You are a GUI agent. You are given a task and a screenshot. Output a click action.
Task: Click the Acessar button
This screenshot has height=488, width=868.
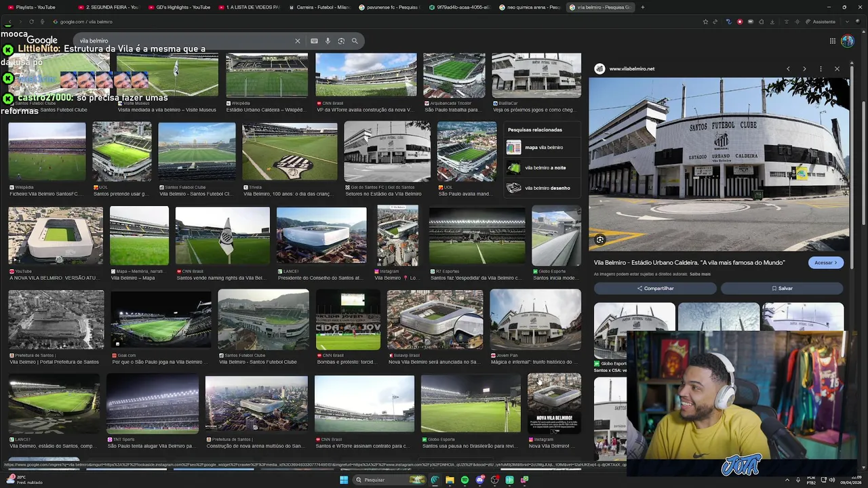coord(826,262)
